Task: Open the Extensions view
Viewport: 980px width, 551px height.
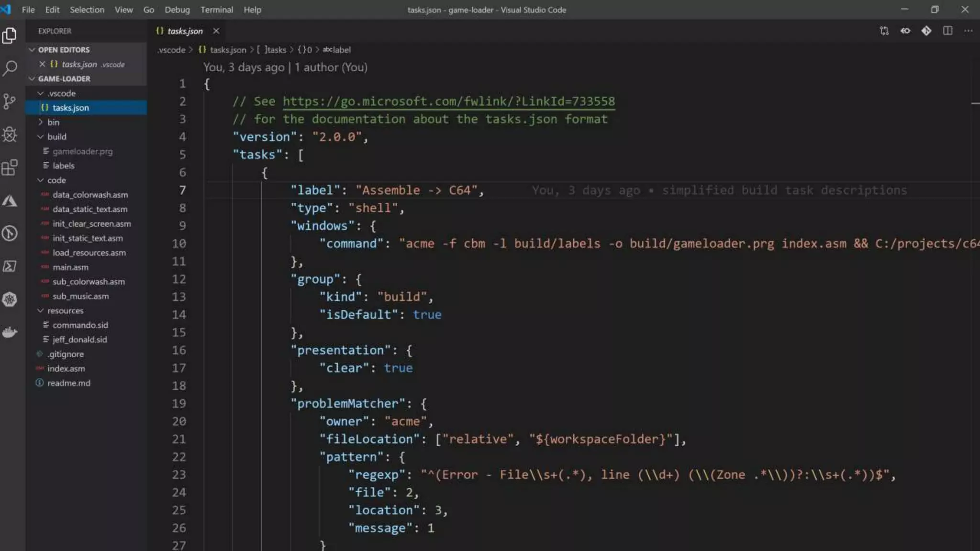Action: (10, 167)
